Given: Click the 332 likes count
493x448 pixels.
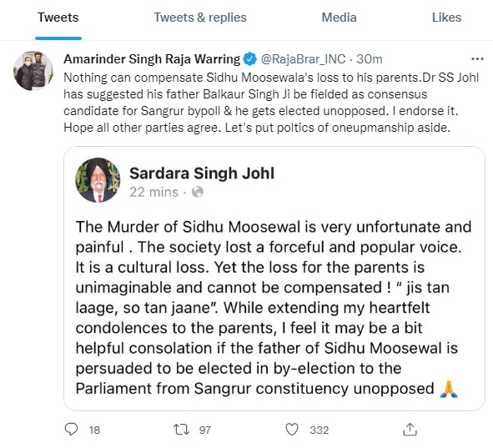Looking at the screenshot, I should [x=319, y=430].
